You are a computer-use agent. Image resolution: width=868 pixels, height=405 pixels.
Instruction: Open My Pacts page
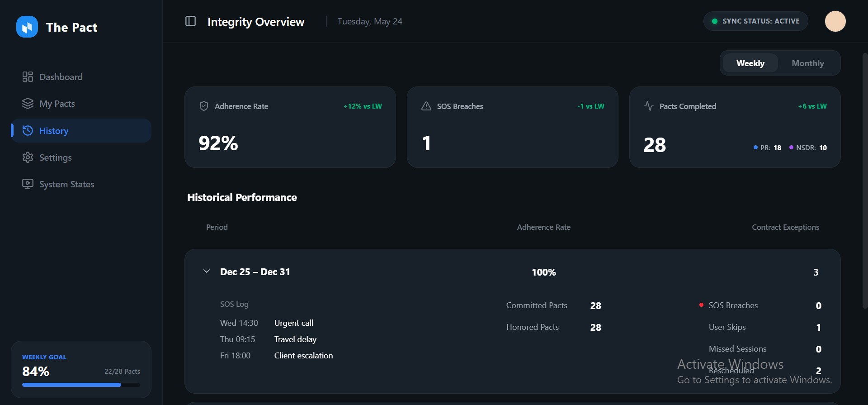pos(81,104)
